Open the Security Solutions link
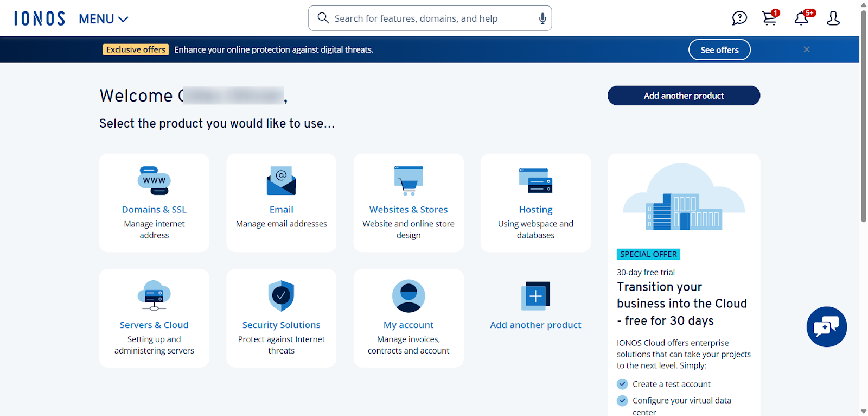Image resolution: width=868 pixels, height=416 pixels. 281,325
